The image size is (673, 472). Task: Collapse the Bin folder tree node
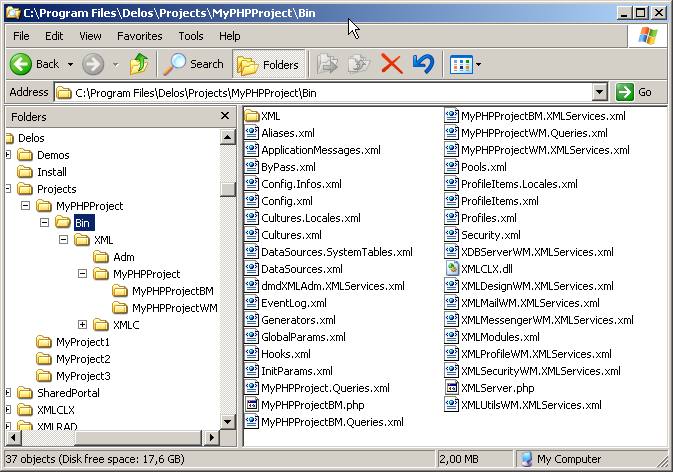tap(45, 223)
